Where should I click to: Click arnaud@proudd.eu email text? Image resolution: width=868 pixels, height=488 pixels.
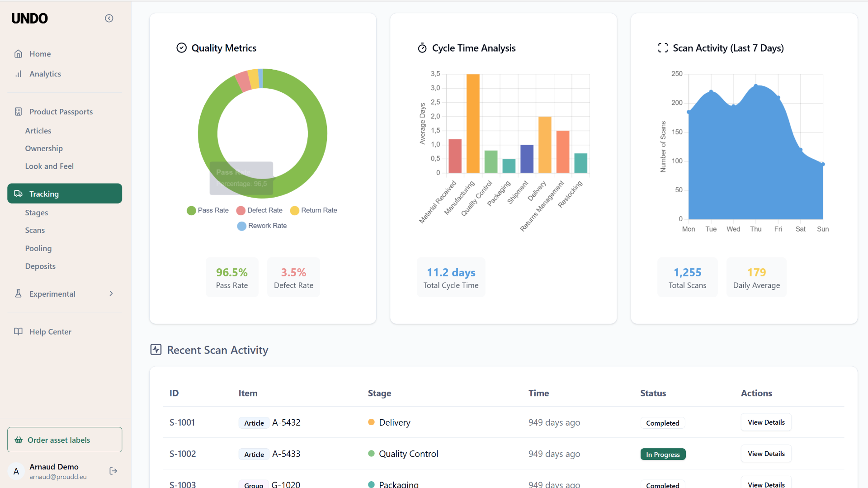pyautogui.click(x=58, y=477)
